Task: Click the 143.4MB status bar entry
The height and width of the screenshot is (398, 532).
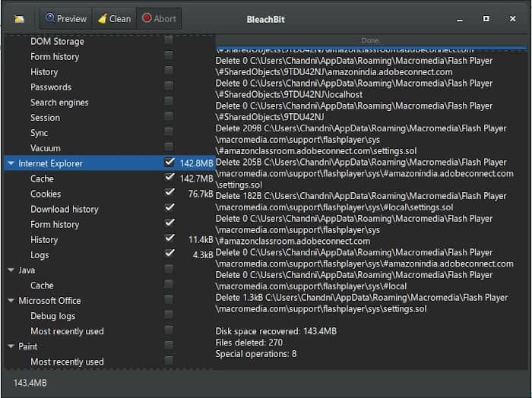Action: click(x=30, y=383)
